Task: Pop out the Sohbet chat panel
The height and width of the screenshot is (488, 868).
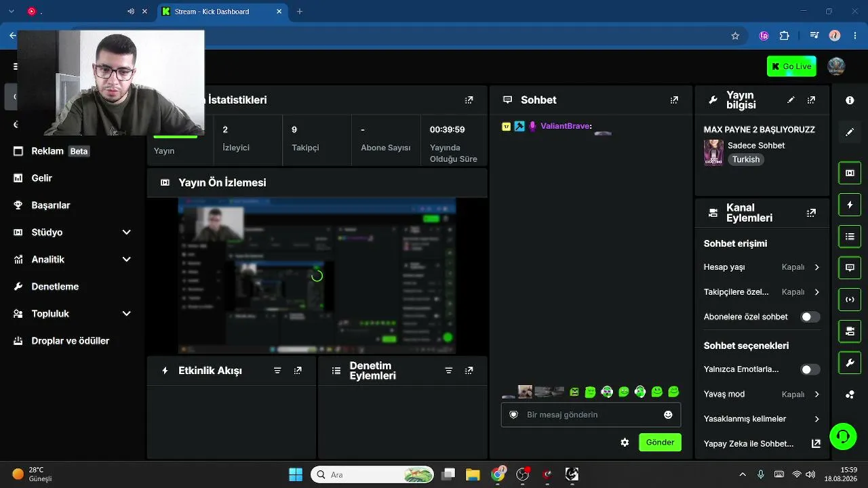Action: click(x=674, y=100)
